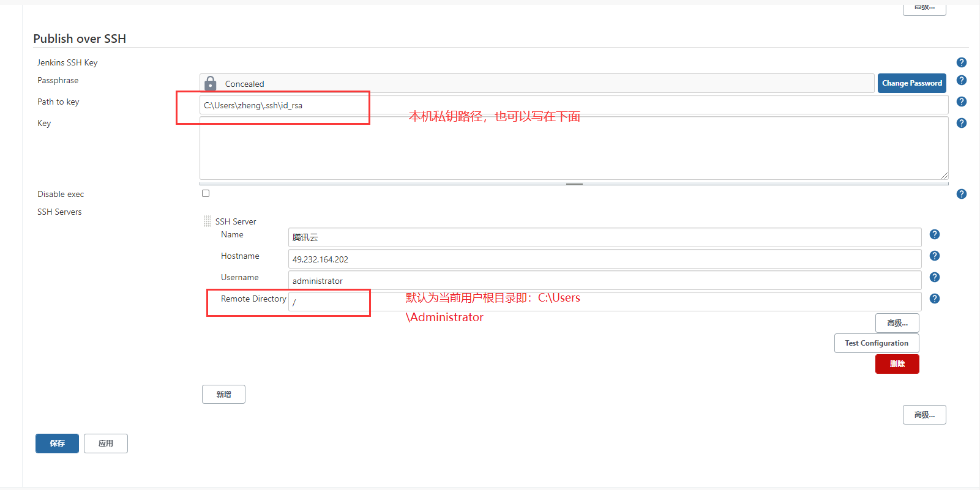Viewport: 980px width, 490px height.
Task: Enable the Disable exec checkbox
Action: point(206,193)
